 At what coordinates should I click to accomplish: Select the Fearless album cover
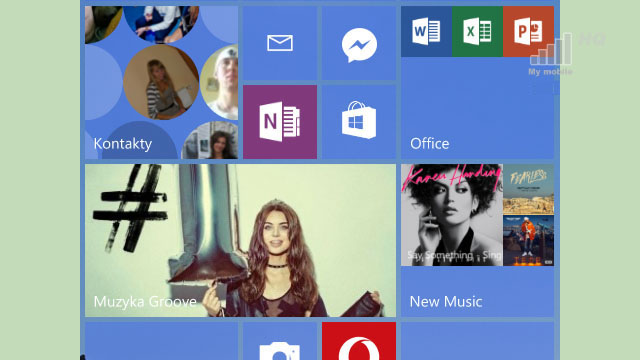(x=529, y=189)
